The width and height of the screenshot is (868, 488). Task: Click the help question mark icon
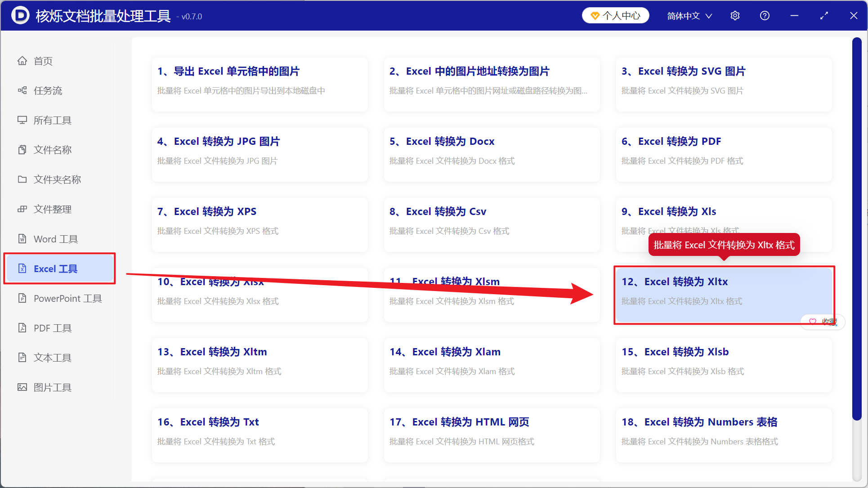click(x=765, y=16)
